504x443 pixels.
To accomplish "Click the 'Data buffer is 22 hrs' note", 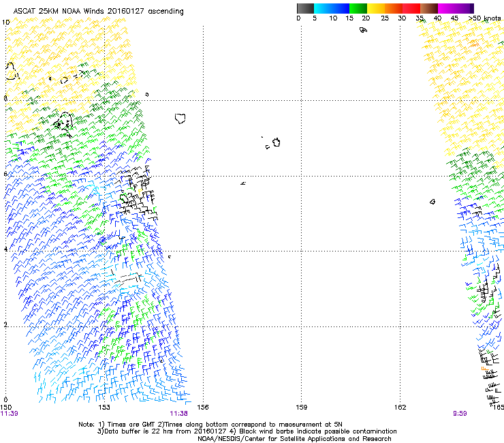I will pyautogui.click(x=162, y=431).
